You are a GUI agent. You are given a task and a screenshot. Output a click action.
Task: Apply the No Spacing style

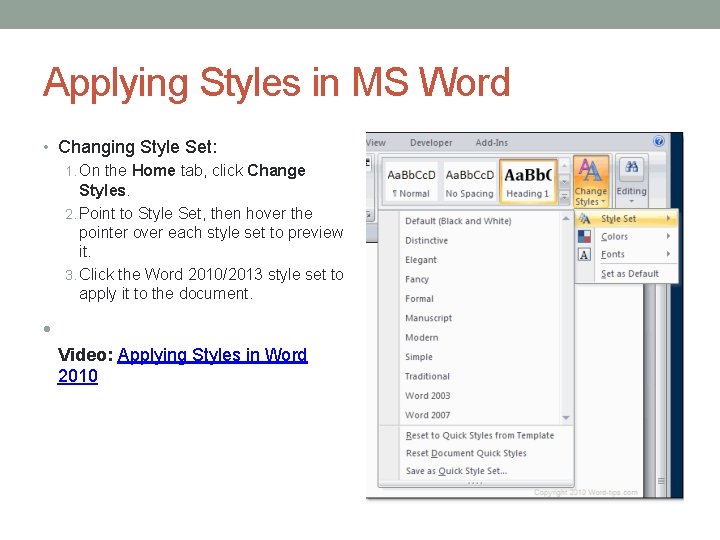pyautogui.click(x=469, y=183)
